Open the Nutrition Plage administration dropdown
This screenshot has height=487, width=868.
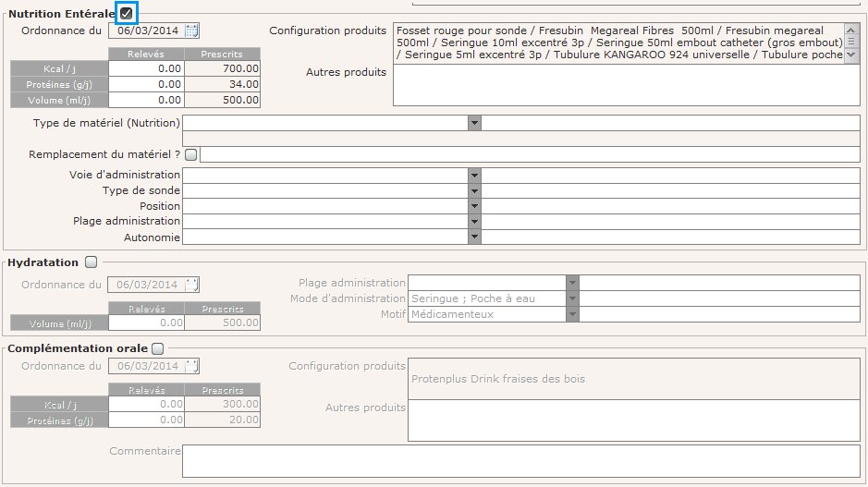pyautogui.click(x=474, y=222)
